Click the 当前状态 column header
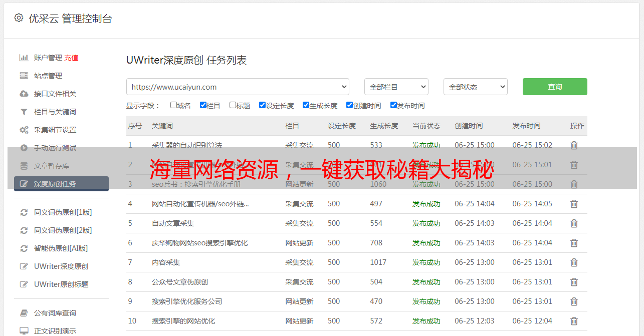This screenshot has height=336, width=644. pyautogui.click(x=426, y=126)
